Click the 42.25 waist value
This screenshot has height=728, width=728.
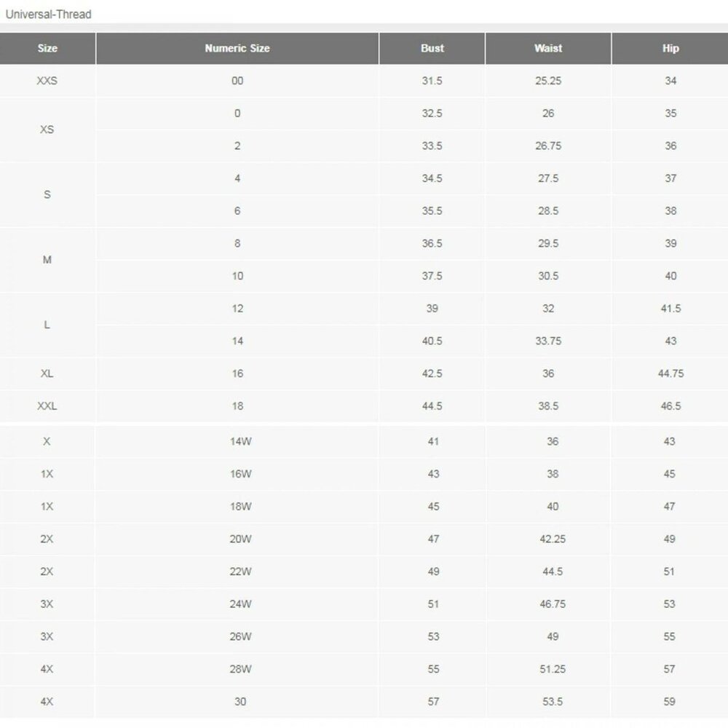(x=553, y=539)
